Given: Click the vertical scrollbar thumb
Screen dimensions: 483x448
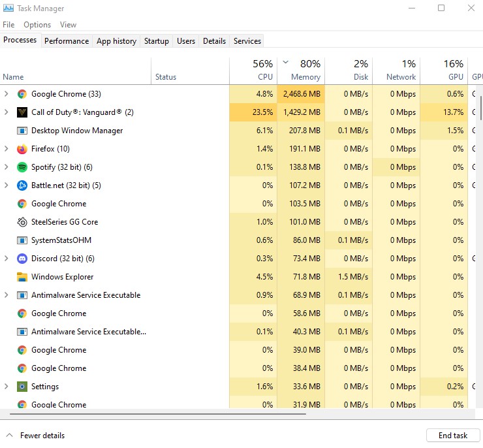Looking at the screenshot, I should (x=481, y=108).
